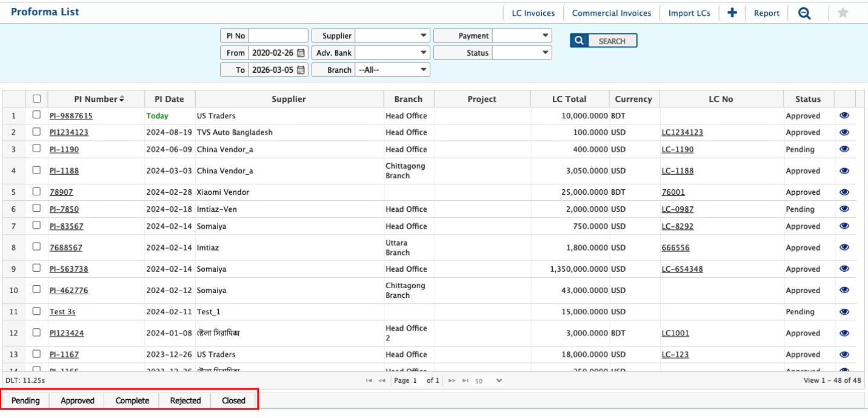Open the To date calendar picker icon
Screen dimensions: 868x418
301,70
